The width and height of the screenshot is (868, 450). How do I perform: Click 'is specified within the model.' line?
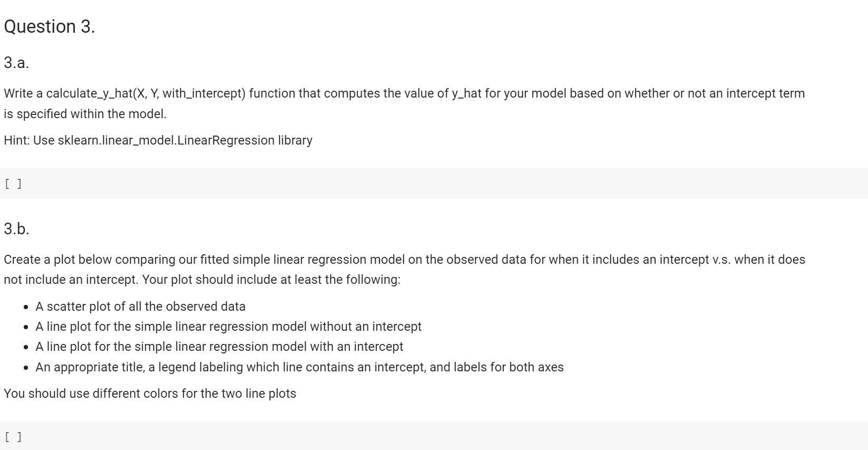tap(85, 114)
